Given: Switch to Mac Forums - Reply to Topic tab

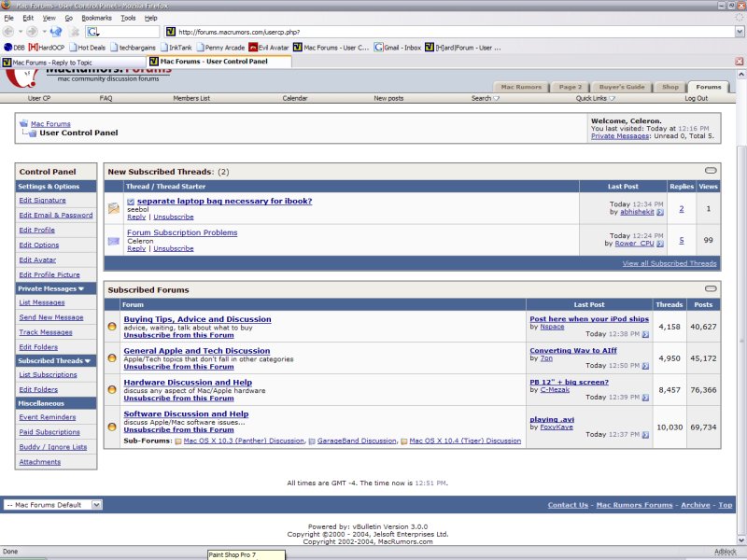Looking at the screenshot, I should pyautogui.click(x=74, y=63).
